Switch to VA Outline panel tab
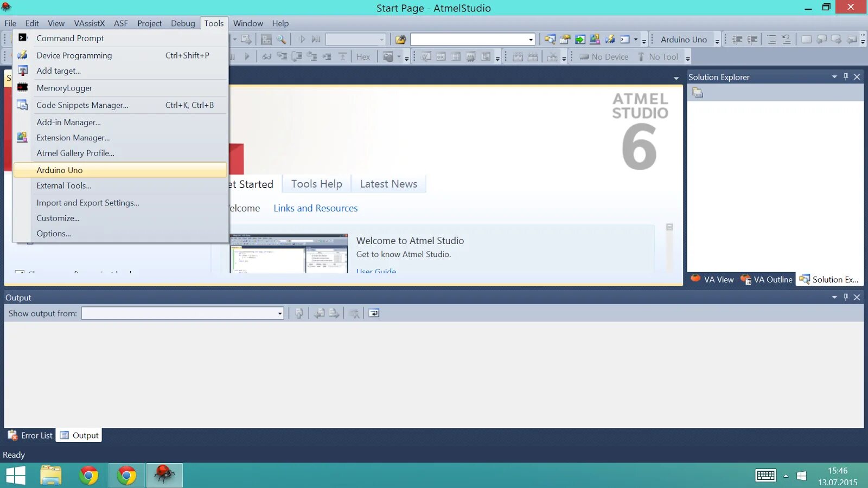The width and height of the screenshot is (868, 488). click(767, 279)
